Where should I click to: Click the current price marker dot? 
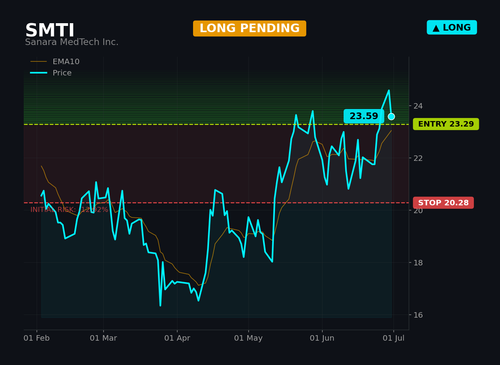391,116
